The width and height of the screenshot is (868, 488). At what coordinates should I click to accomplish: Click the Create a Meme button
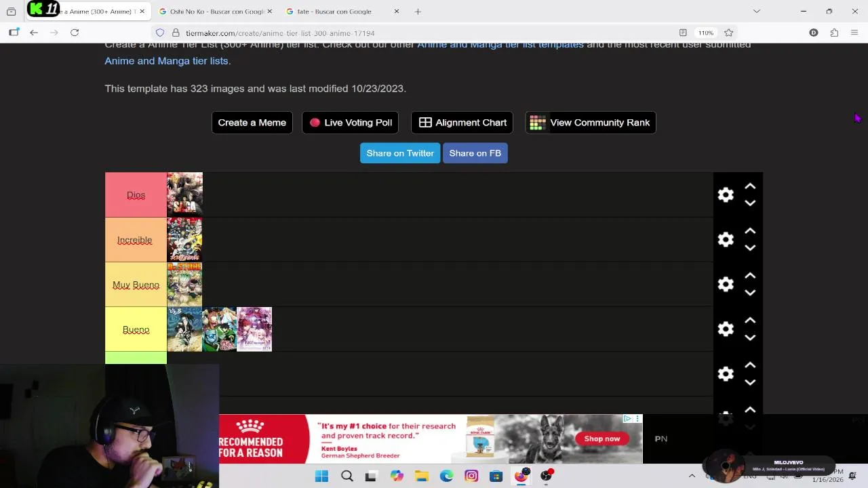click(252, 123)
